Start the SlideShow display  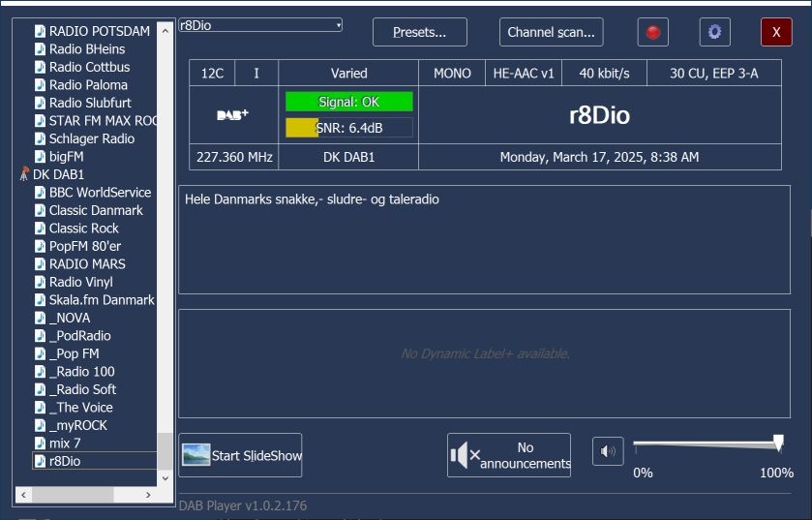pos(240,455)
